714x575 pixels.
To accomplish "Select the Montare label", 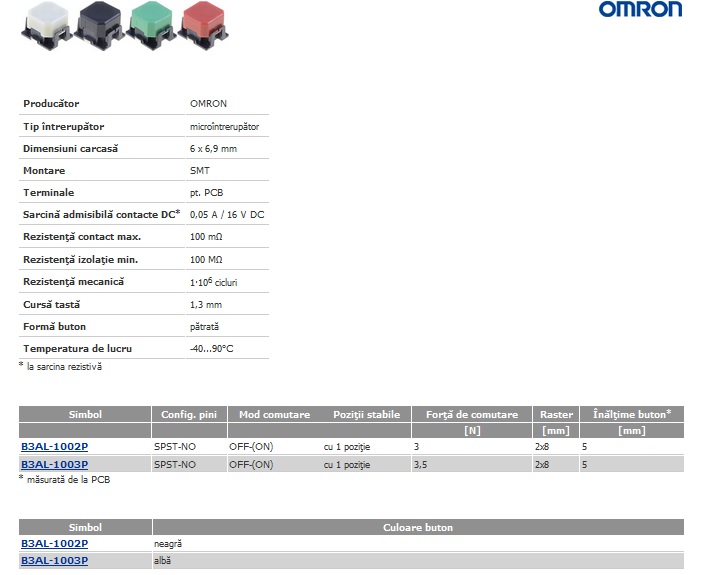I will click(x=44, y=170).
